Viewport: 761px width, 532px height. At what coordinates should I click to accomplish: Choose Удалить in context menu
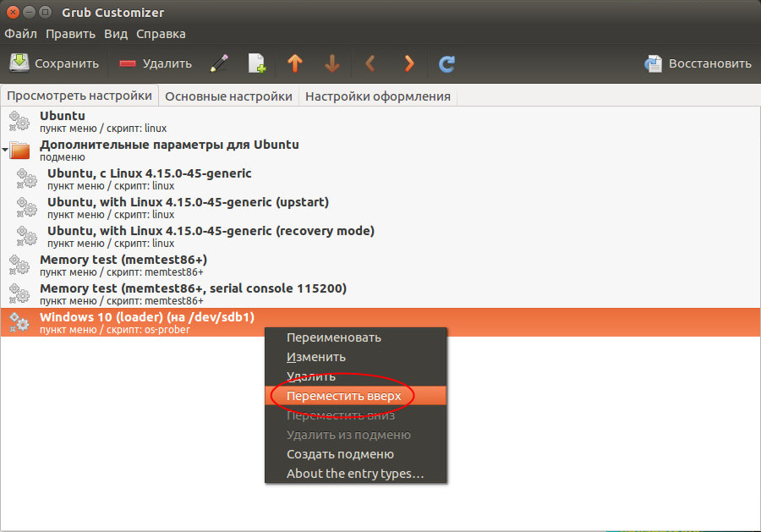355,376
